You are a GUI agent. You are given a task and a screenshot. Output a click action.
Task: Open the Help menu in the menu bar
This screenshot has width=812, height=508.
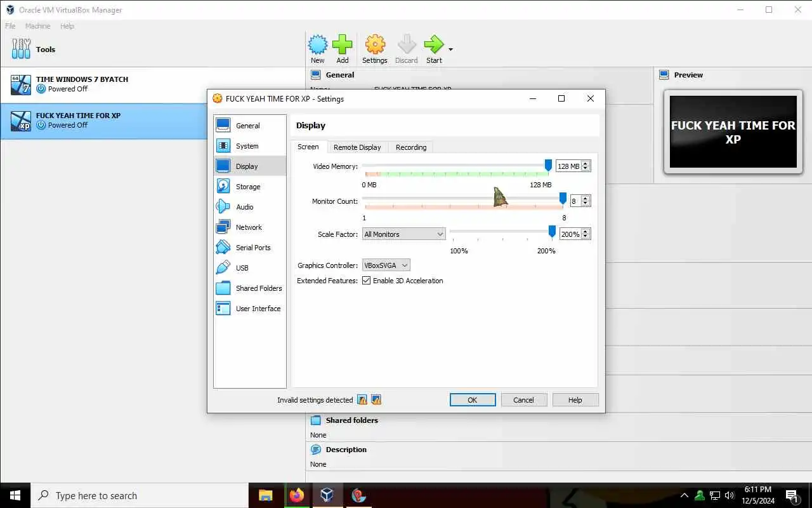coord(67,26)
